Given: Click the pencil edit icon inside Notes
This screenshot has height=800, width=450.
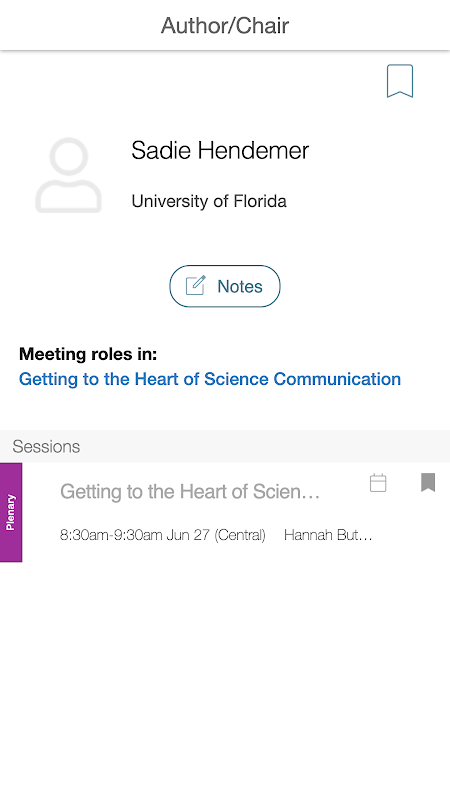Looking at the screenshot, I should click(x=195, y=286).
